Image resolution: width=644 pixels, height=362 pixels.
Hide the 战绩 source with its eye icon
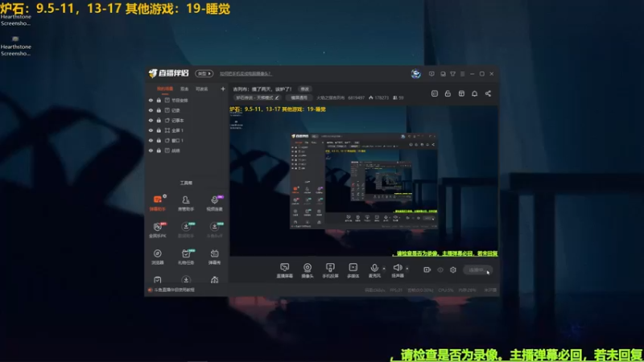151,150
